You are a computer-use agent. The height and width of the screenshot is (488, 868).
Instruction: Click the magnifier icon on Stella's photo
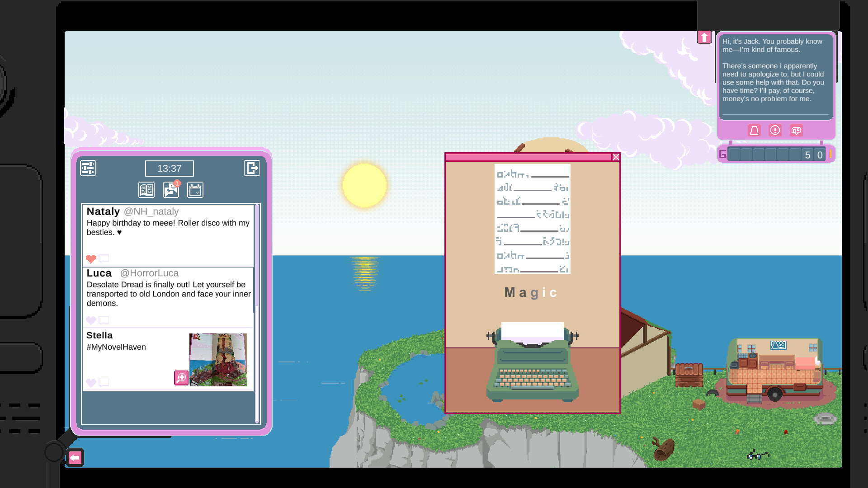click(x=181, y=378)
